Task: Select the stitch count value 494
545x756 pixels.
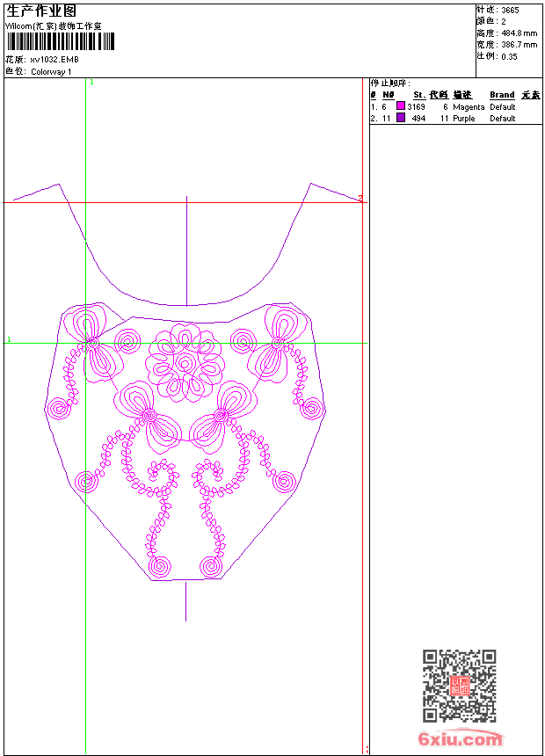Action: coord(418,119)
